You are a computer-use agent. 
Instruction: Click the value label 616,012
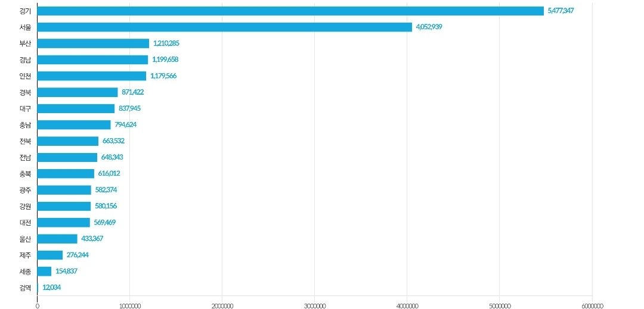coord(109,173)
